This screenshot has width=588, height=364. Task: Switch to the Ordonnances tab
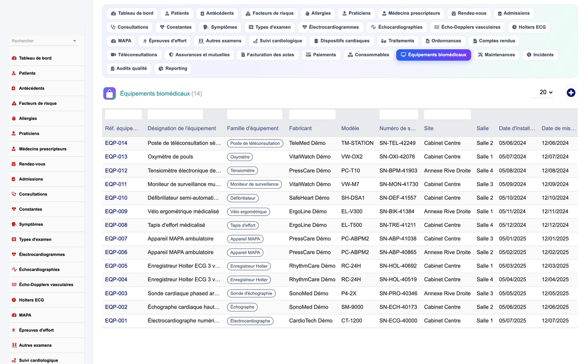point(443,41)
